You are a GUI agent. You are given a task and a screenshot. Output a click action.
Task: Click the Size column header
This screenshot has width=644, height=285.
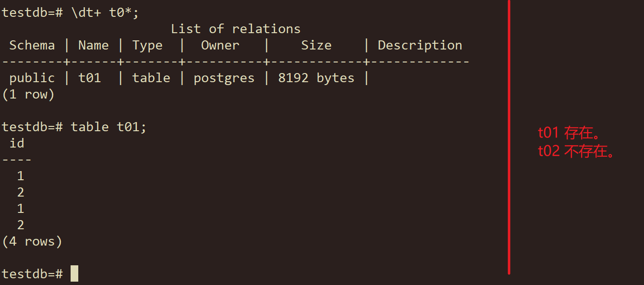pyautogui.click(x=316, y=45)
